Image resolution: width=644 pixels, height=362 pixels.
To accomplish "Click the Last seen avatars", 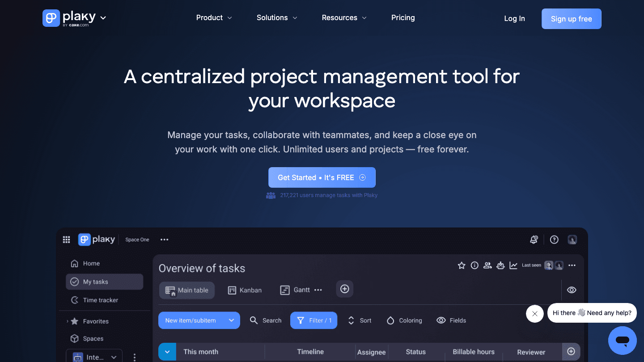I will [554, 265].
